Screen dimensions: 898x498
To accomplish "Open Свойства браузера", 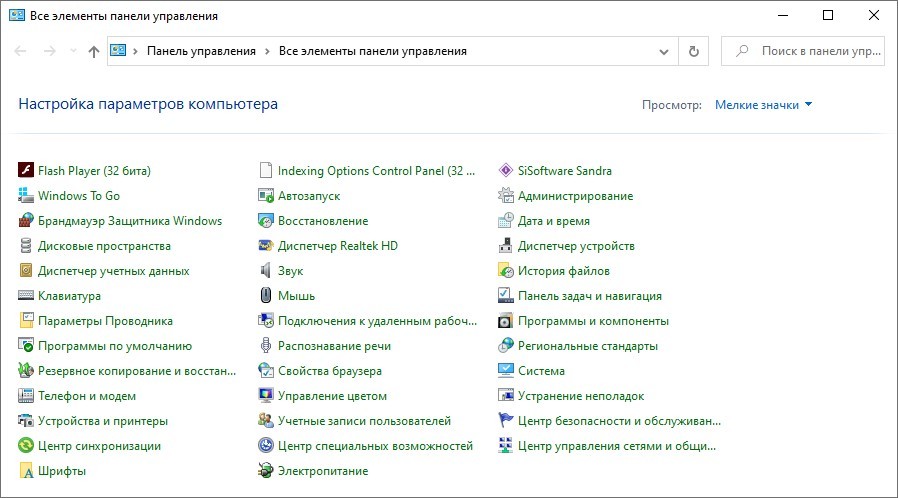I will pyautogui.click(x=330, y=371).
